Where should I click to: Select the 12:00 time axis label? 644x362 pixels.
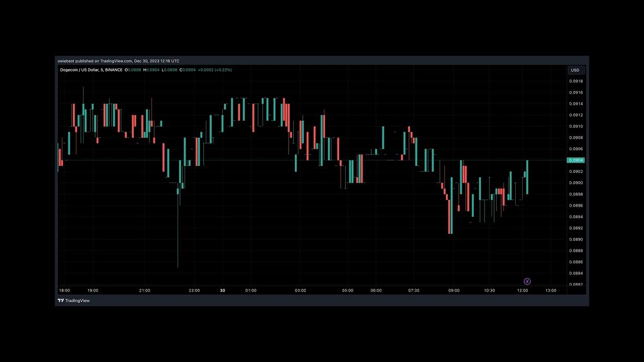tap(523, 291)
